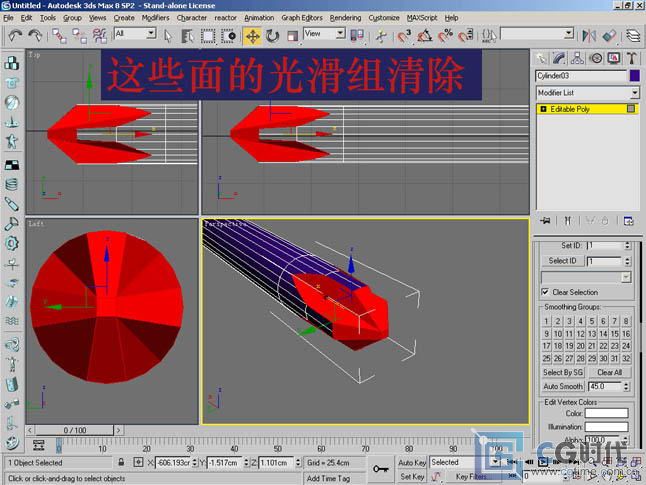Viewport: 646px width, 485px height.
Task: Switch to the Create command panel
Action: (x=541, y=58)
